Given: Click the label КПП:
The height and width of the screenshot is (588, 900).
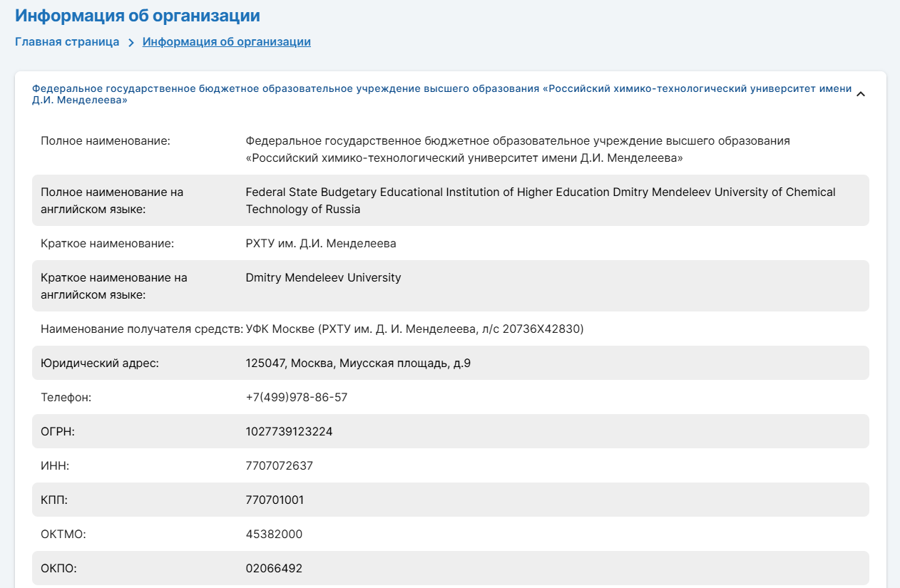Looking at the screenshot, I should (x=54, y=500).
